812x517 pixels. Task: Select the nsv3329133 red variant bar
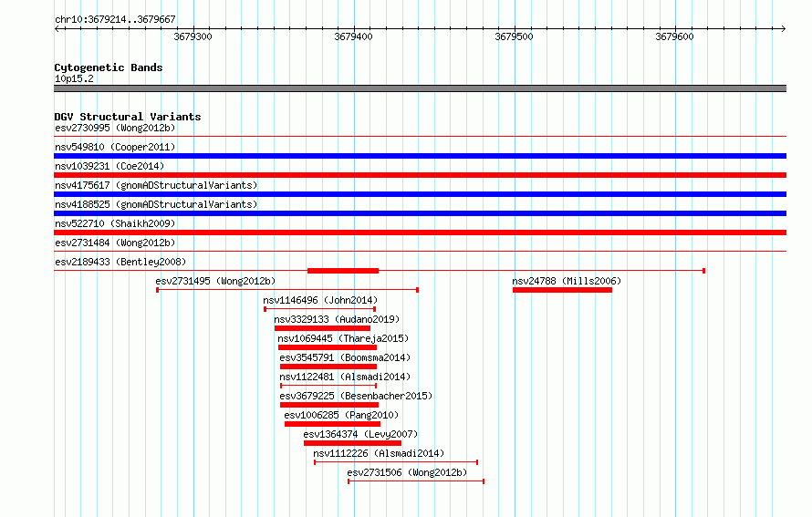coord(322,328)
